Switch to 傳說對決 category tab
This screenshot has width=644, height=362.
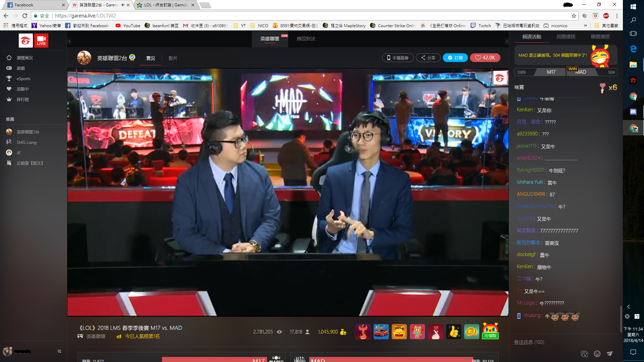tap(306, 39)
